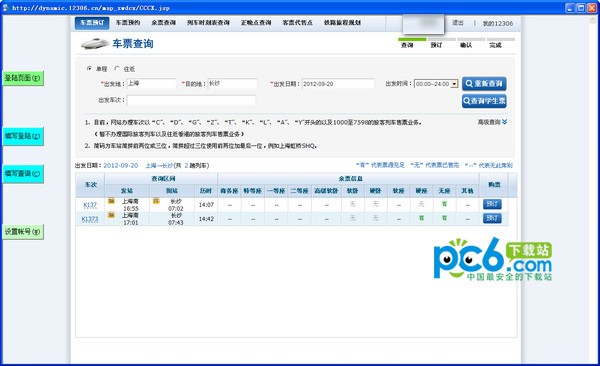
Task: Open the 客票代售点 menu item
Action: (297, 23)
